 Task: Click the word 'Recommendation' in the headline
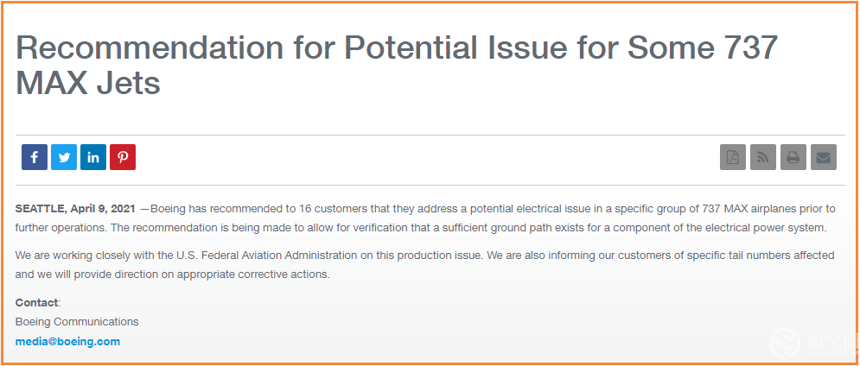[x=149, y=47]
